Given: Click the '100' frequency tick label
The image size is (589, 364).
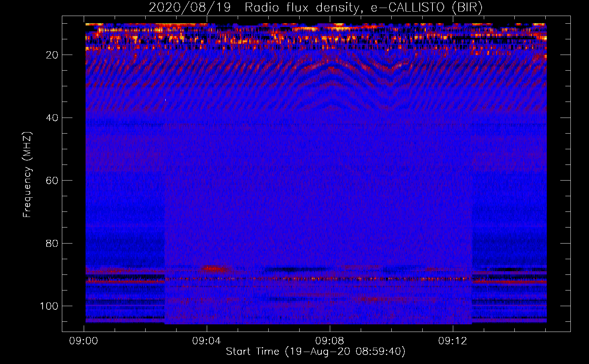Looking at the screenshot, I should coord(49,306).
